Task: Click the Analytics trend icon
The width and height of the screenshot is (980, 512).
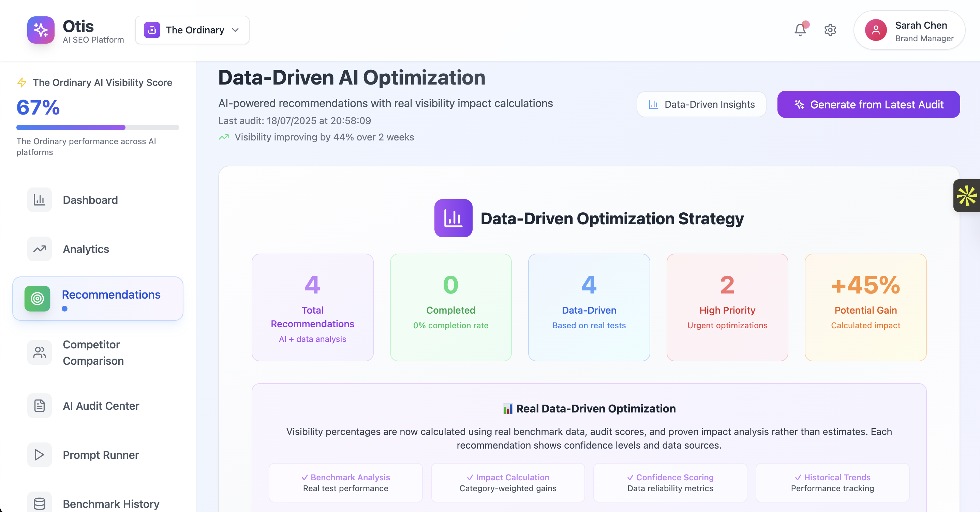Action: tap(39, 249)
